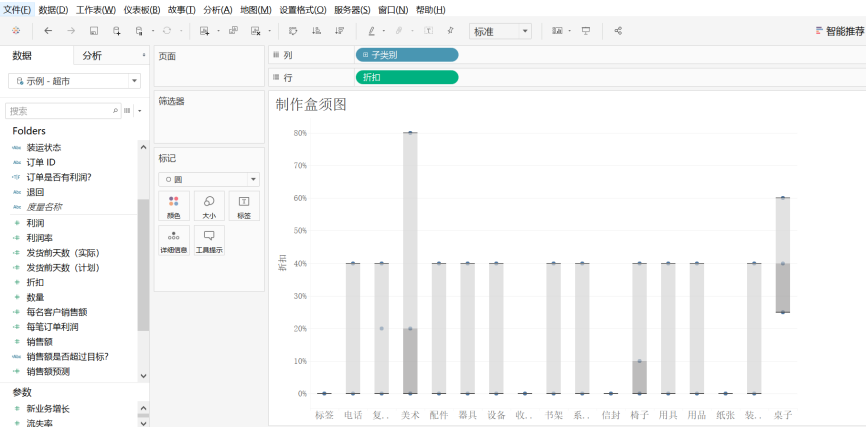Click the 详细信息 detail card in Marks
This screenshot has width=866, height=427.
coord(173,240)
